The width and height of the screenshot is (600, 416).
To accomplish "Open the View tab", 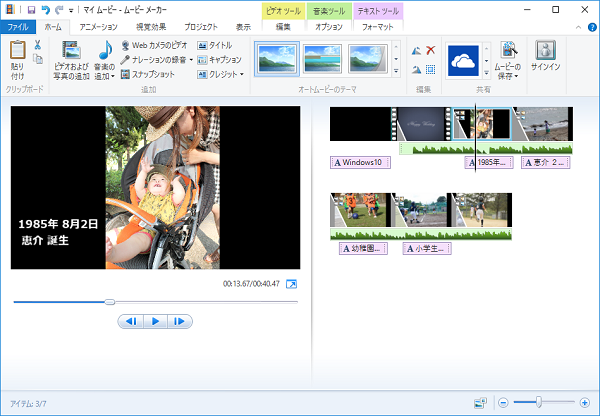I will 243,27.
